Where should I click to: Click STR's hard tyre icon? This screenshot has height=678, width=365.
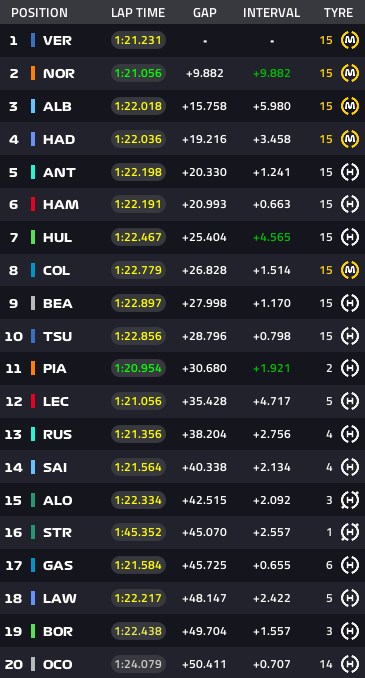[x=350, y=532]
